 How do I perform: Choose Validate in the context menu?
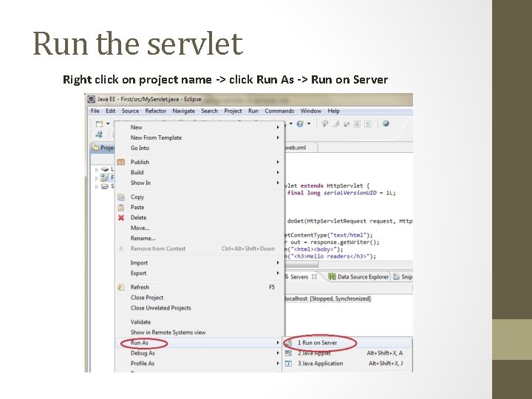(199, 322)
